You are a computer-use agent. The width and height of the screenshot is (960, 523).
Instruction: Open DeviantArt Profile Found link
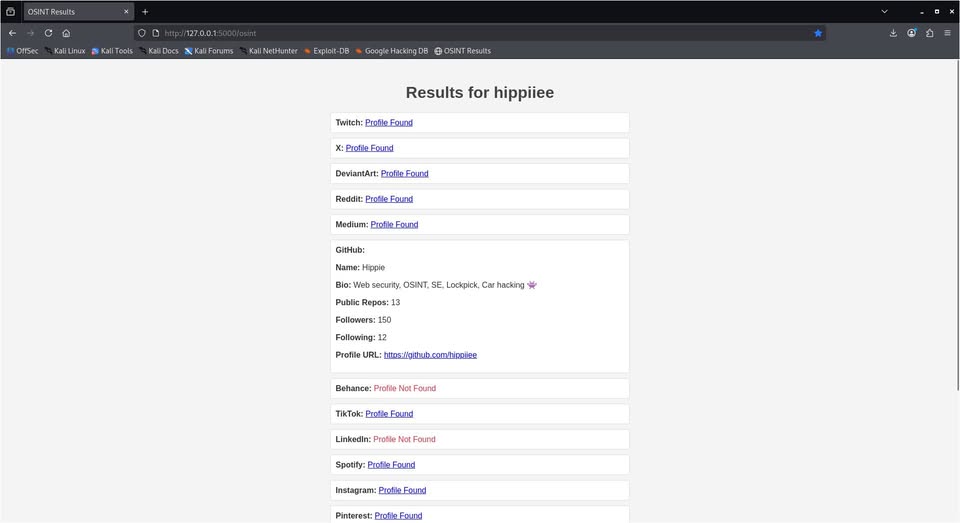(x=405, y=174)
